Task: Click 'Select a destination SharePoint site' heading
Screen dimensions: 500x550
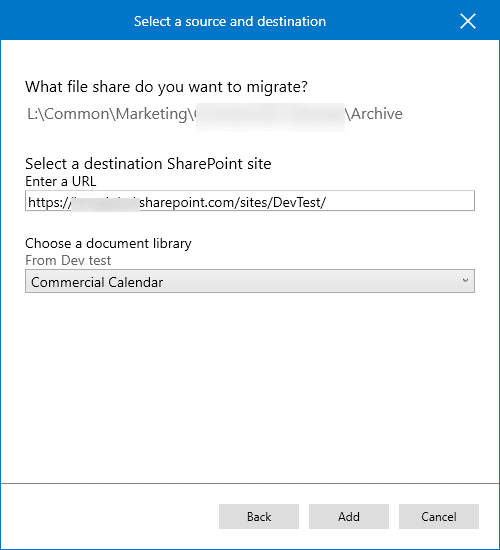Action: click(148, 164)
